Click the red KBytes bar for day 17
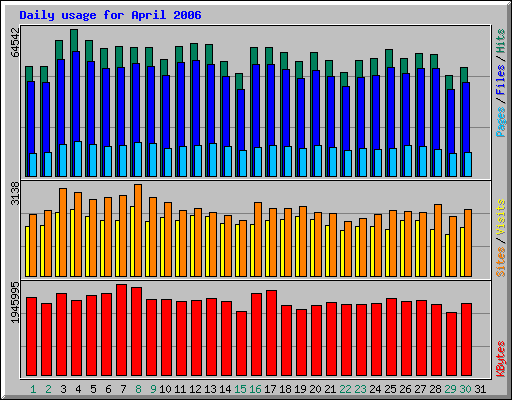This screenshot has height=400, width=512. tap(271, 333)
